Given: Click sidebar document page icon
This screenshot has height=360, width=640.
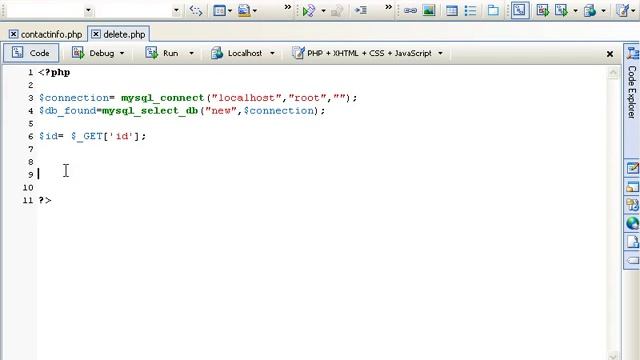Looking at the screenshot, I should click(x=633, y=242).
